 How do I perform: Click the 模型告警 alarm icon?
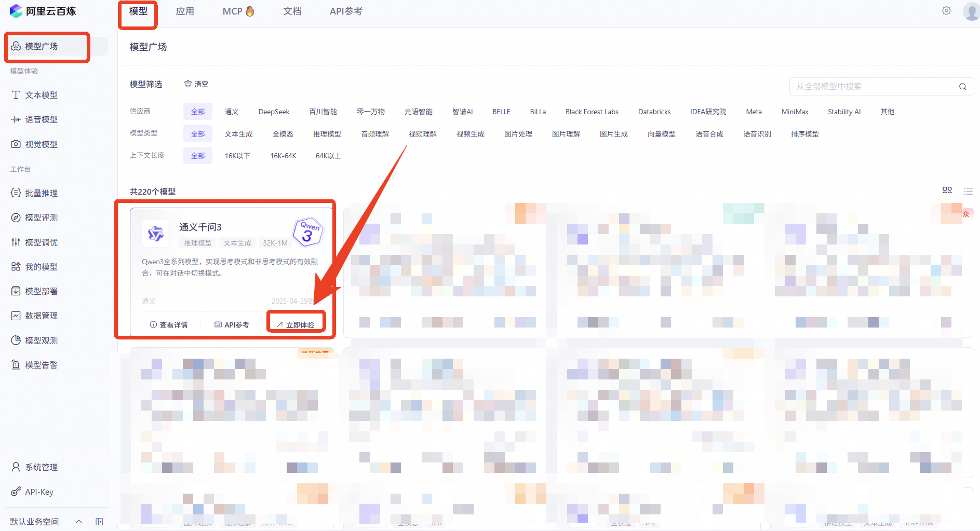[16, 365]
